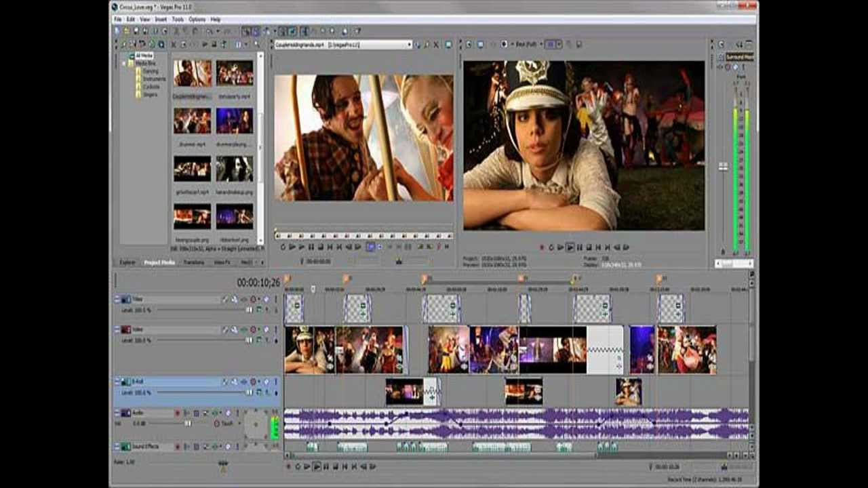Click Go to Start in timeline transport
This screenshot has width=868, height=488.
click(344, 466)
